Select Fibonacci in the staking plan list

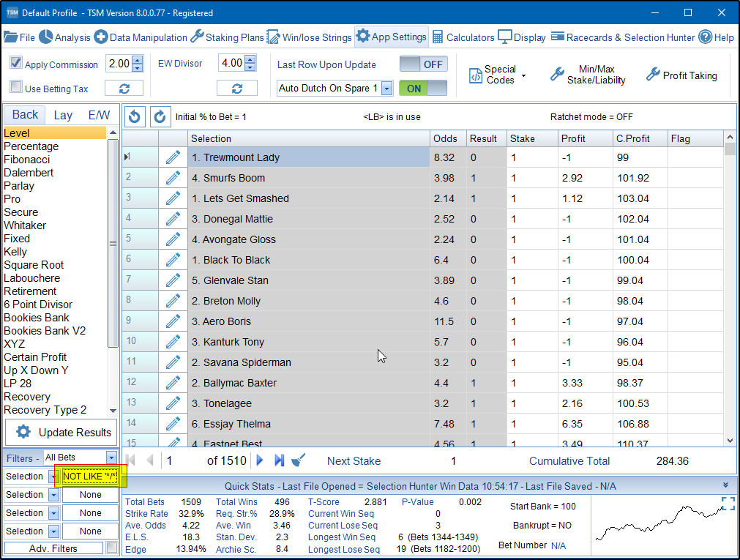(x=27, y=160)
